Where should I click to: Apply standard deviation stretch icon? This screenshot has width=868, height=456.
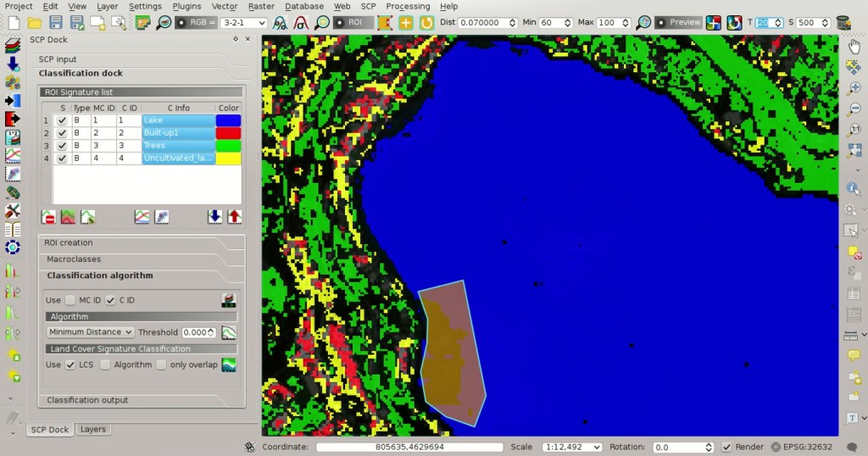click(x=301, y=23)
